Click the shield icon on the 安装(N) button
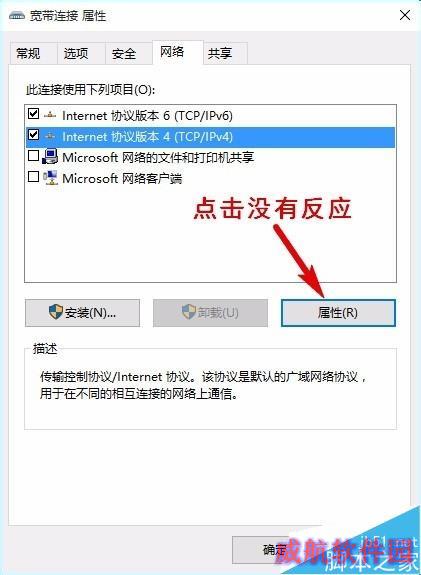Screen dimensions: 421x575 tap(56, 312)
